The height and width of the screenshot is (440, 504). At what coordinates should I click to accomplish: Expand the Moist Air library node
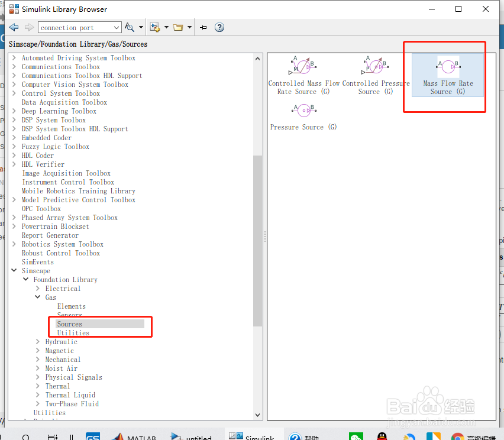[38, 368]
